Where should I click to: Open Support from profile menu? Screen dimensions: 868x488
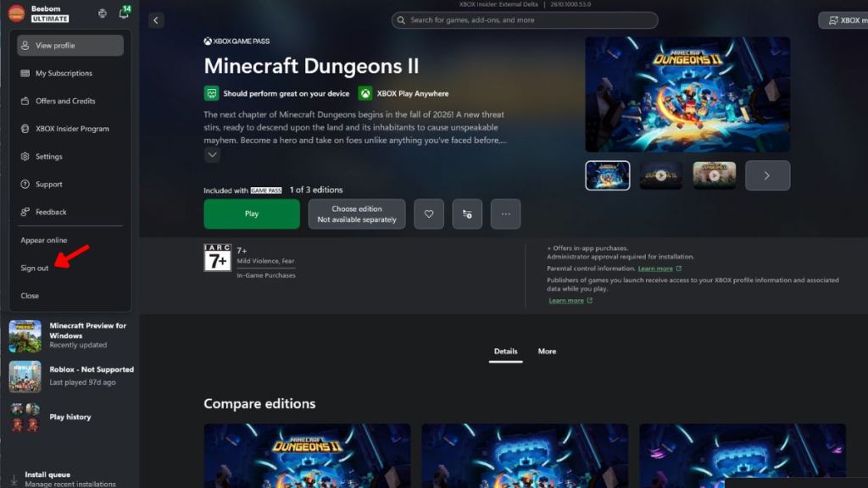tap(70, 184)
